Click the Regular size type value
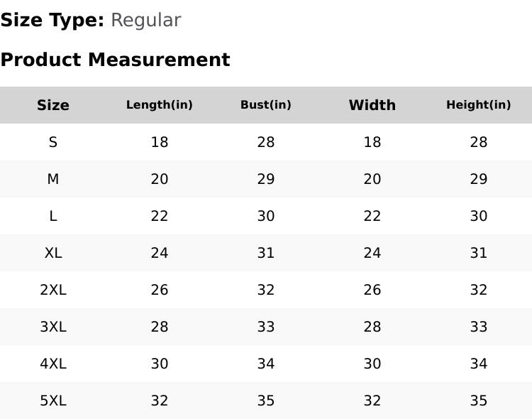 click(x=145, y=20)
